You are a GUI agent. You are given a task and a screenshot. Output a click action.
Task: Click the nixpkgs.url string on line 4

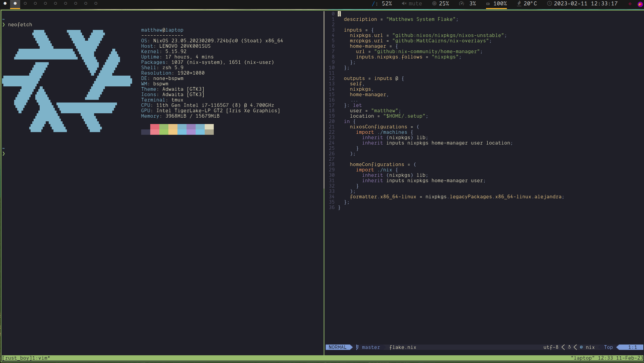pyautogui.click(x=448, y=35)
